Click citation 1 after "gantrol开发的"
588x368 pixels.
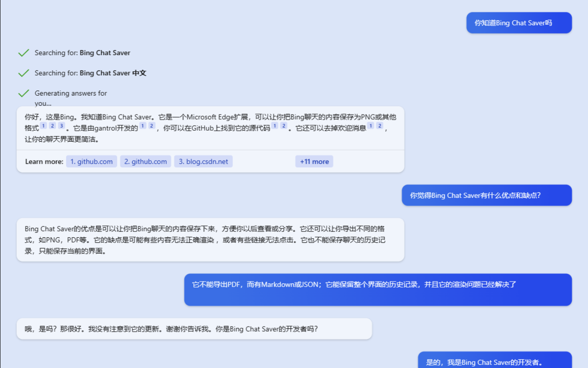[x=143, y=126]
